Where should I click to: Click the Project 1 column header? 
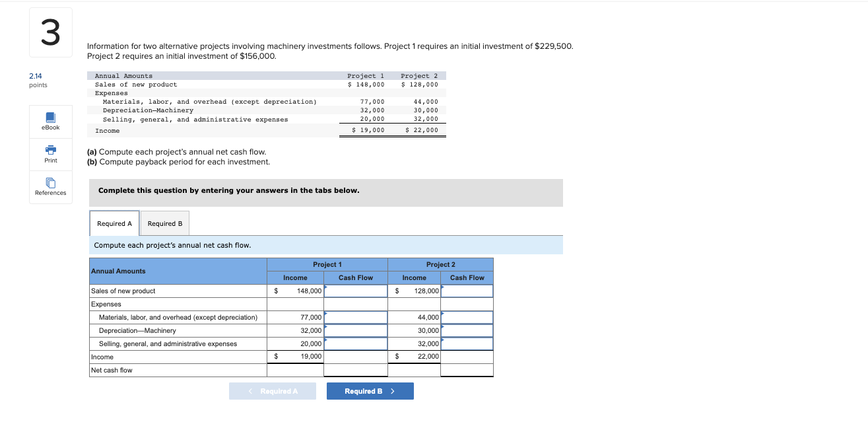pyautogui.click(x=327, y=264)
